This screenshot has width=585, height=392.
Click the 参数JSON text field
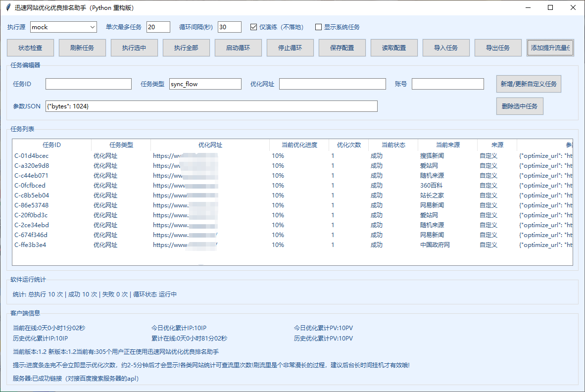[x=211, y=106]
